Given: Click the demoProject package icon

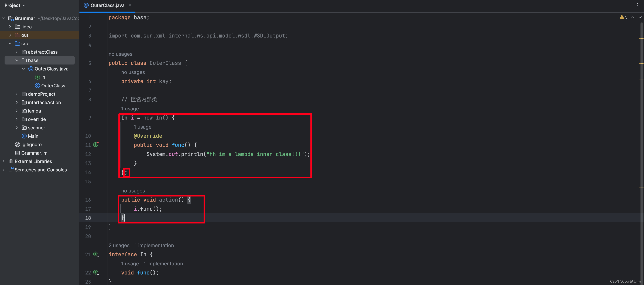Looking at the screenshot, I should 24,94.
